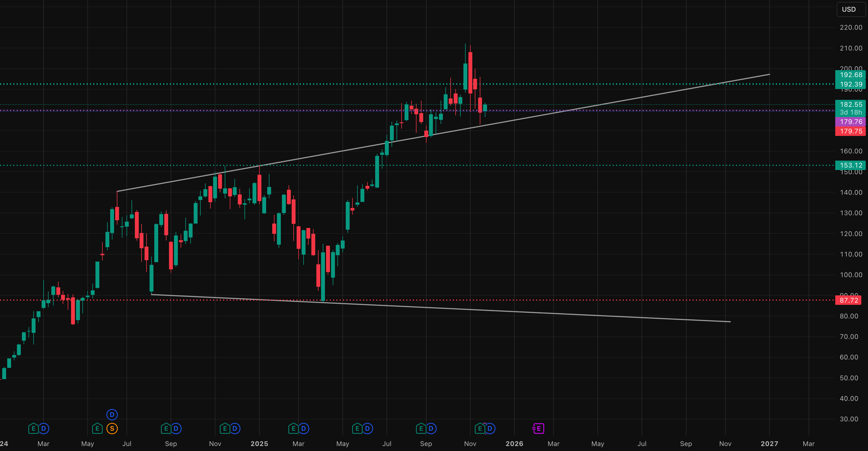
Task: Open the magenta upcoming earnings E marker
Action: coord(538,429)
